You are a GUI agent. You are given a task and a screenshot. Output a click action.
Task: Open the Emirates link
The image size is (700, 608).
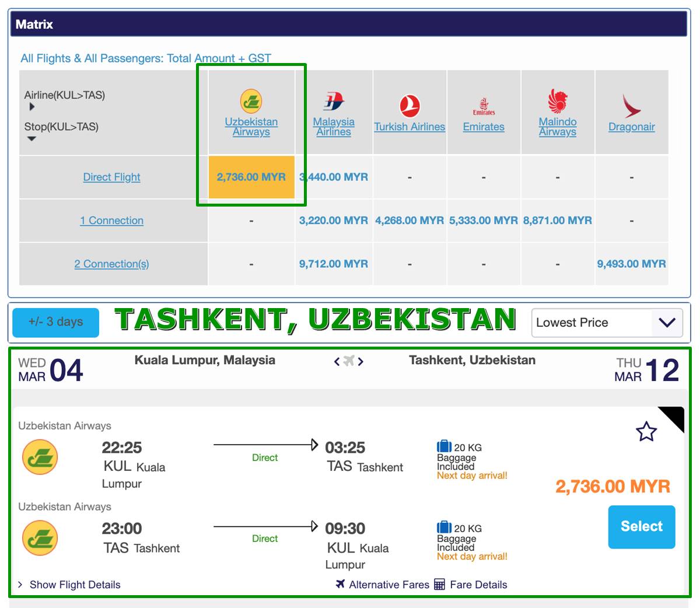[484, 127]
